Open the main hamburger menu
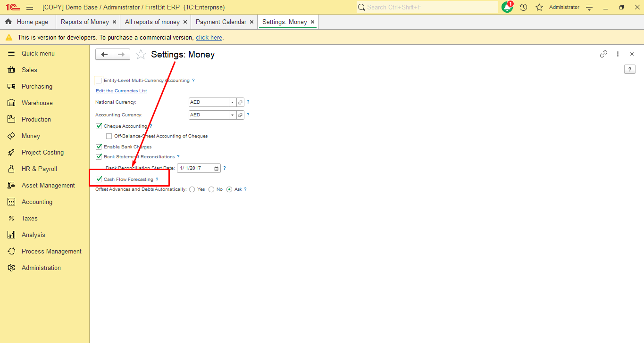Viewport: 644px width, 343px height. 30,8
